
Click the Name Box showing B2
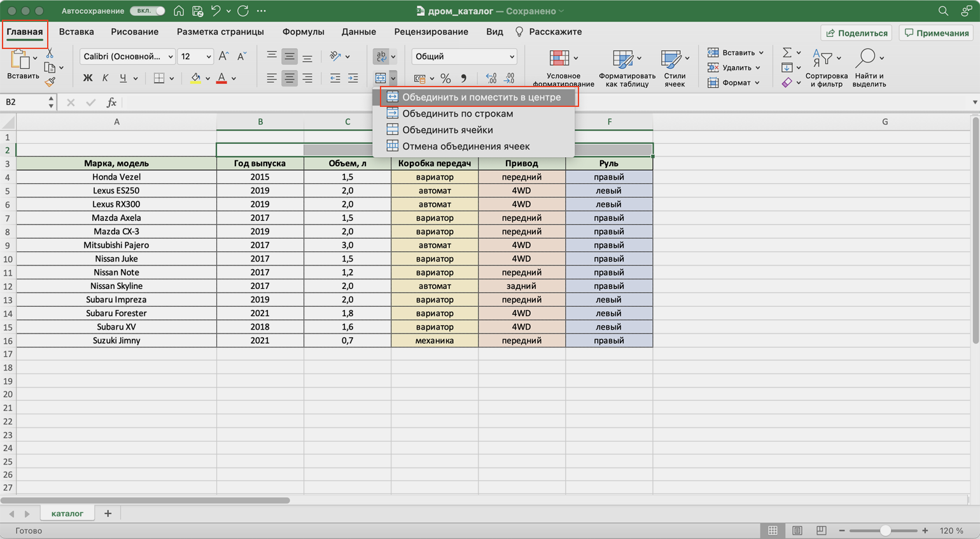[x=25, y=102]
